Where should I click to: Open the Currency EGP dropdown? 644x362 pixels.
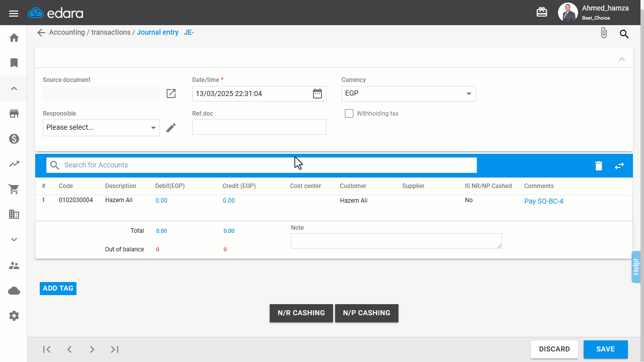coord(409,94)
